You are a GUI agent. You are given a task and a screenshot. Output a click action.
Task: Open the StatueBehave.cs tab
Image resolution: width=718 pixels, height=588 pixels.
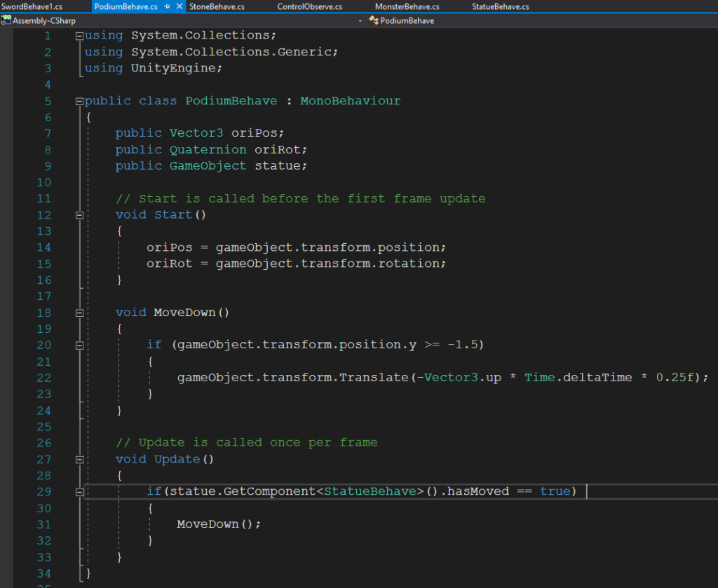(501, 6)
